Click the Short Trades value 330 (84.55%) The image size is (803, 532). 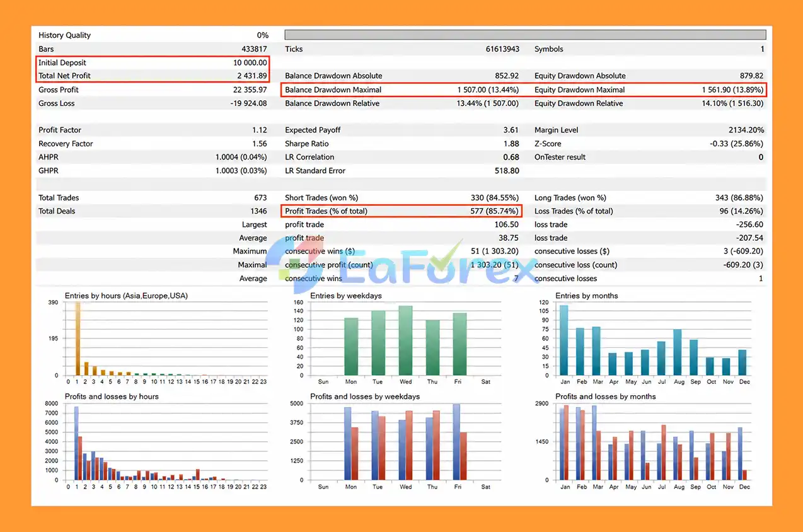(x=495, y=198)
